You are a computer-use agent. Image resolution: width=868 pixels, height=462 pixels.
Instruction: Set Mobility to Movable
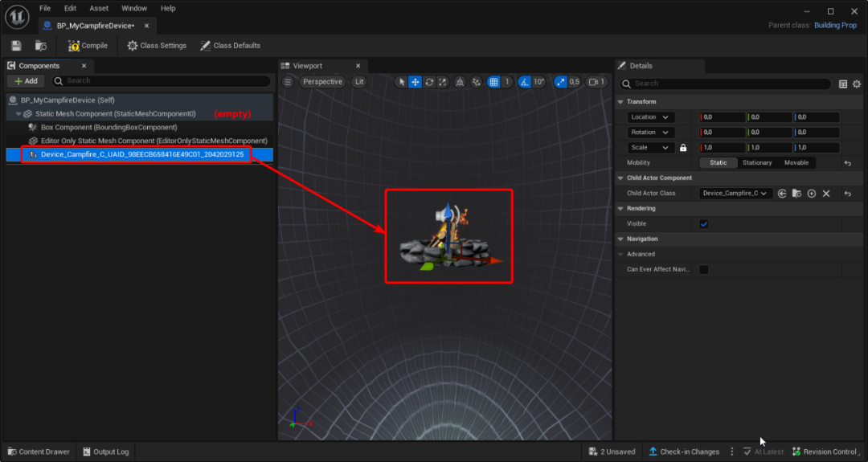(x=796, y=162)
